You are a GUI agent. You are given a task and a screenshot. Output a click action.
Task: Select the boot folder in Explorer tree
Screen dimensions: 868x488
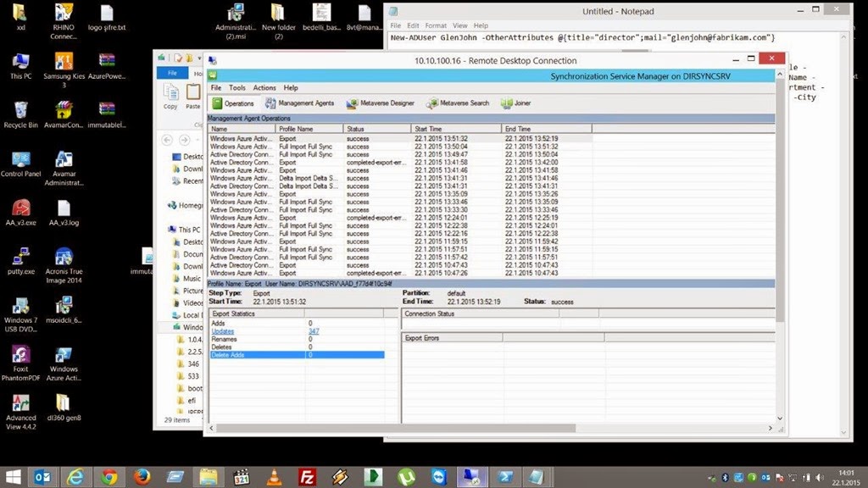(x=189, y=388)
